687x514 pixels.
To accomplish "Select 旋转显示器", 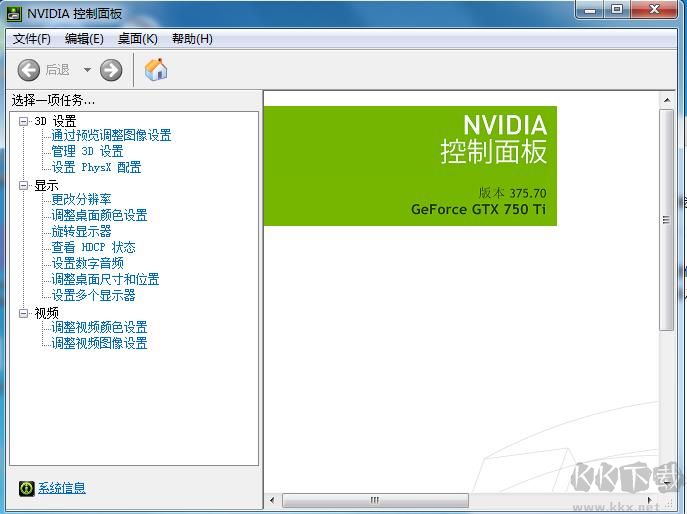I will tap(81, 231).
